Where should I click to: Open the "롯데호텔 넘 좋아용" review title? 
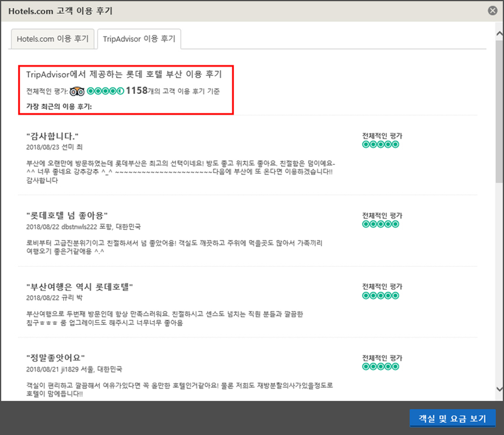tap(68, 215)
